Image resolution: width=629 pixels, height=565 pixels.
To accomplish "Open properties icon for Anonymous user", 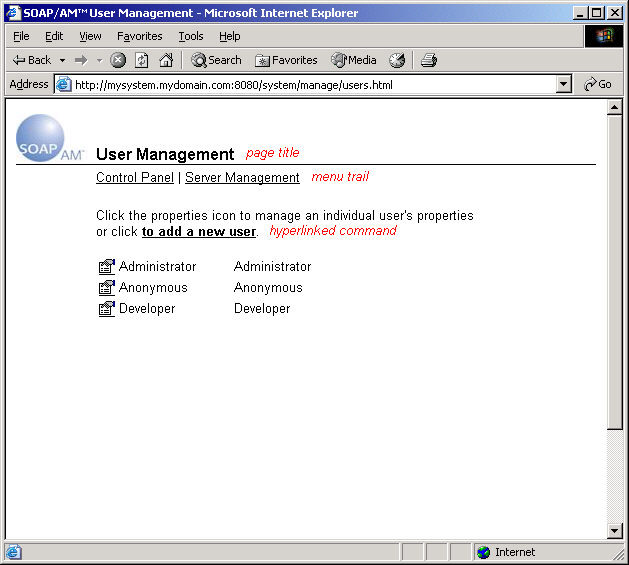I will pyautogui.click(x=106, y=288).
